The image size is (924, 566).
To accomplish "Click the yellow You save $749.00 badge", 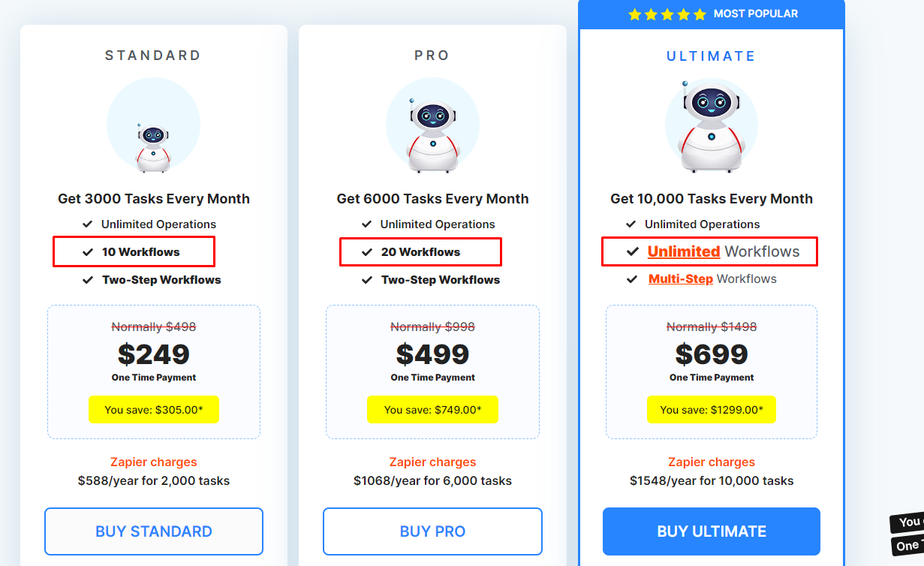I will pos(432,410).
